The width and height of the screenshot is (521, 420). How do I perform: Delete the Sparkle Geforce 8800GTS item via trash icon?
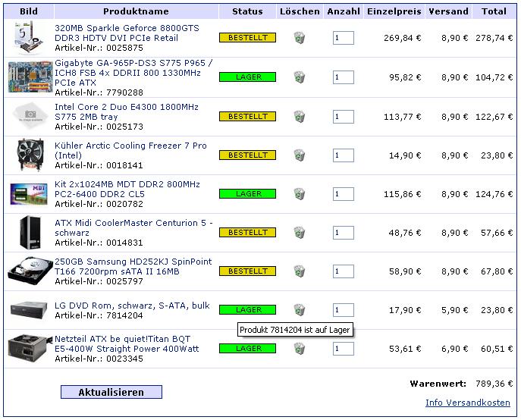300,38
